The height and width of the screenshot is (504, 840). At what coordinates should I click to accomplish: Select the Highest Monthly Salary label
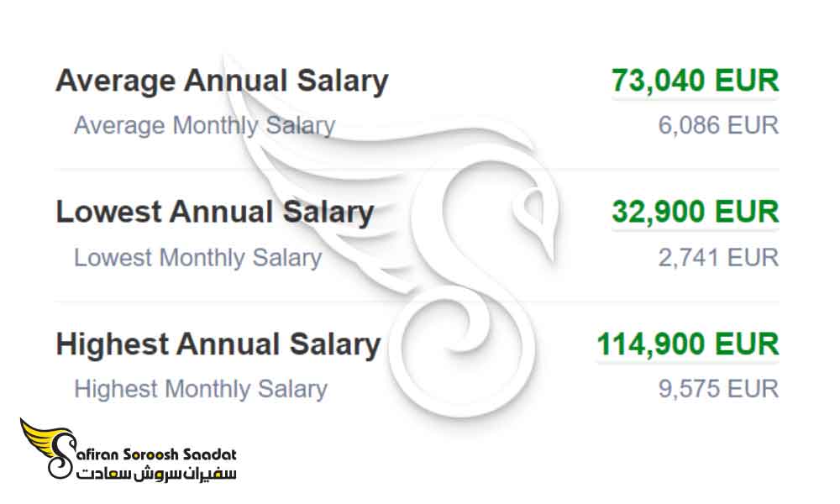tap(201, 390)
